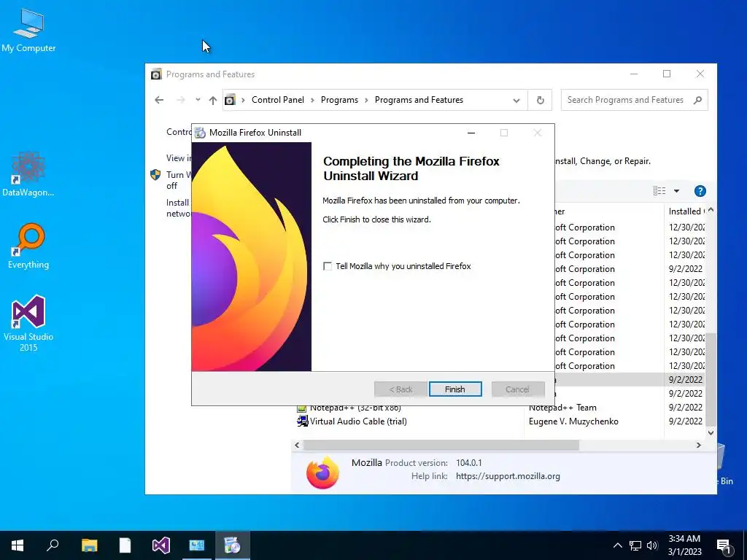The height and width of the screenshot is (560, 747).
Task: Select Virtual Audio Cable (trial) row
Action: point(358,421)
